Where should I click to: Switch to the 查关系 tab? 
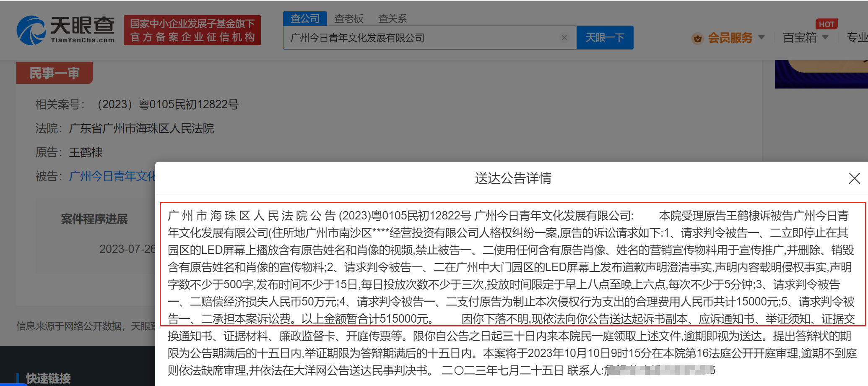(x=392, y=18)
